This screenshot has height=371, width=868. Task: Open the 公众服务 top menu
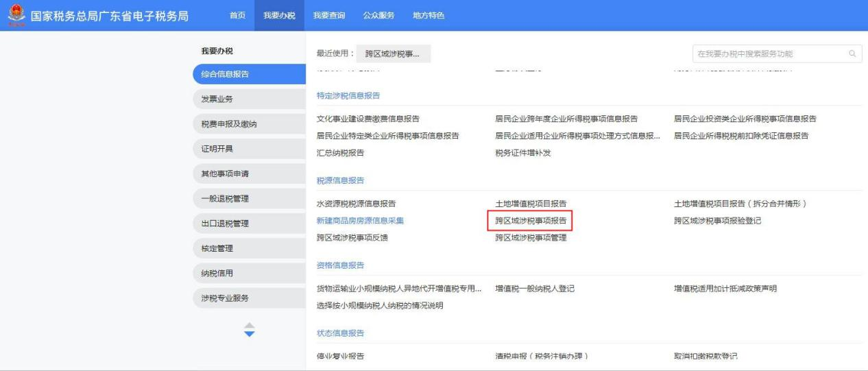coord(378,16)
